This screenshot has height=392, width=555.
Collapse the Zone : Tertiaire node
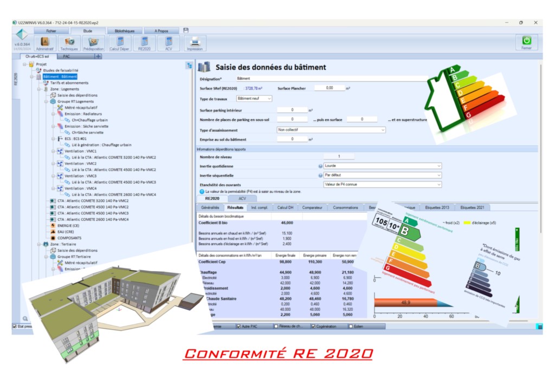point(39,244)
